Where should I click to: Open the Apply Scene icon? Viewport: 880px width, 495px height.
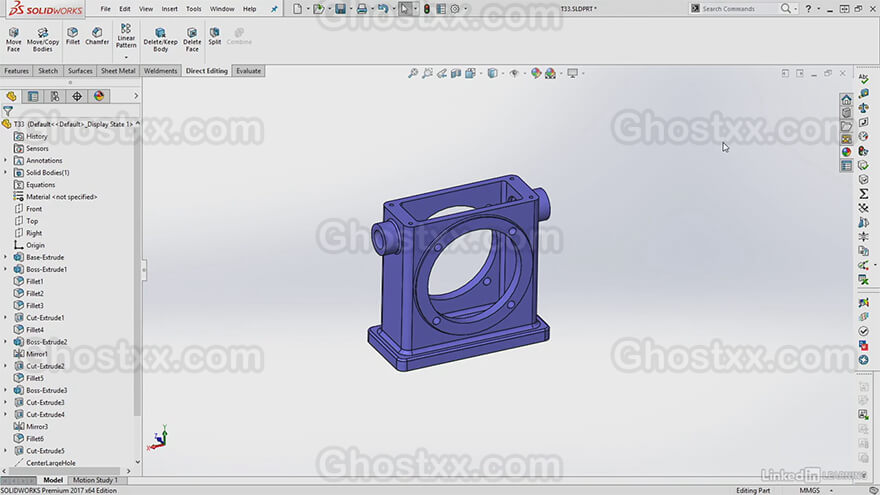pos(550,73)
